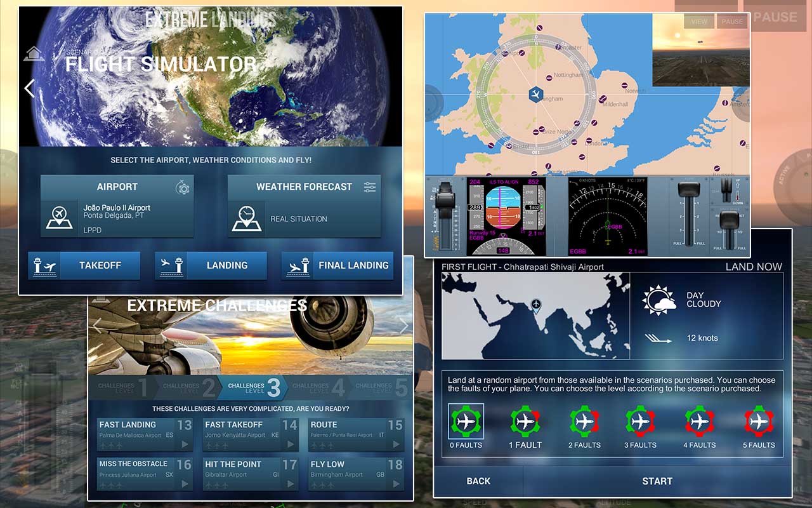Open the Weather Forecast selection card
This screenshot has width=812, height=508.
[304, 206]
